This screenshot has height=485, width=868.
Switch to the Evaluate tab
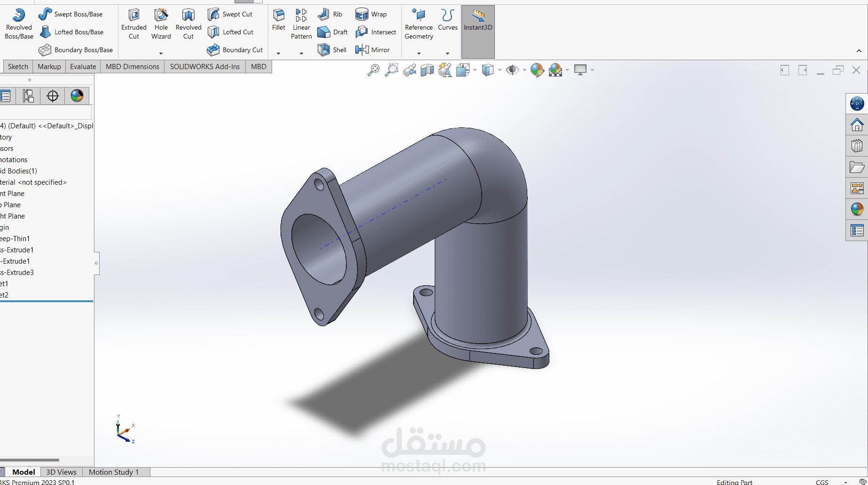click(x=83, y=66)
